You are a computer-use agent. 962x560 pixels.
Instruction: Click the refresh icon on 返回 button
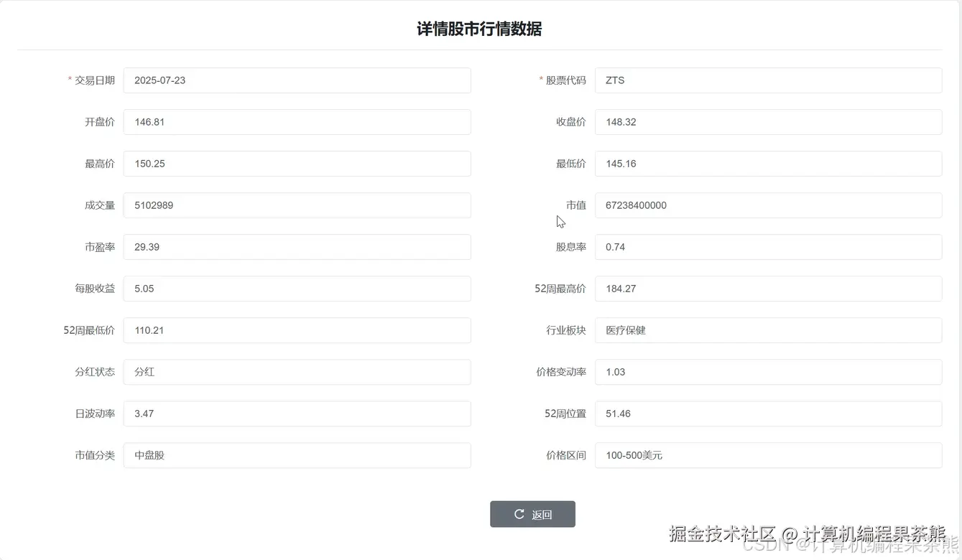pyautogui.click(x=519, y=514)
